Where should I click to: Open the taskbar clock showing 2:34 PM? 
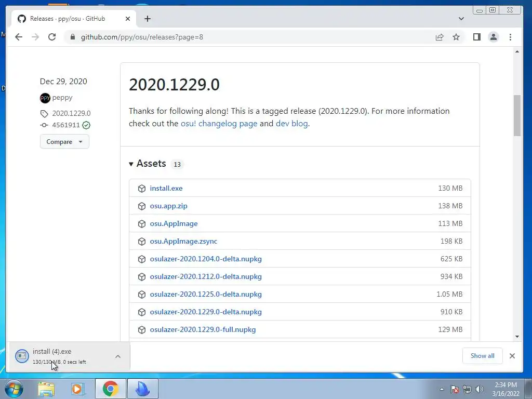tap(506, 389)
